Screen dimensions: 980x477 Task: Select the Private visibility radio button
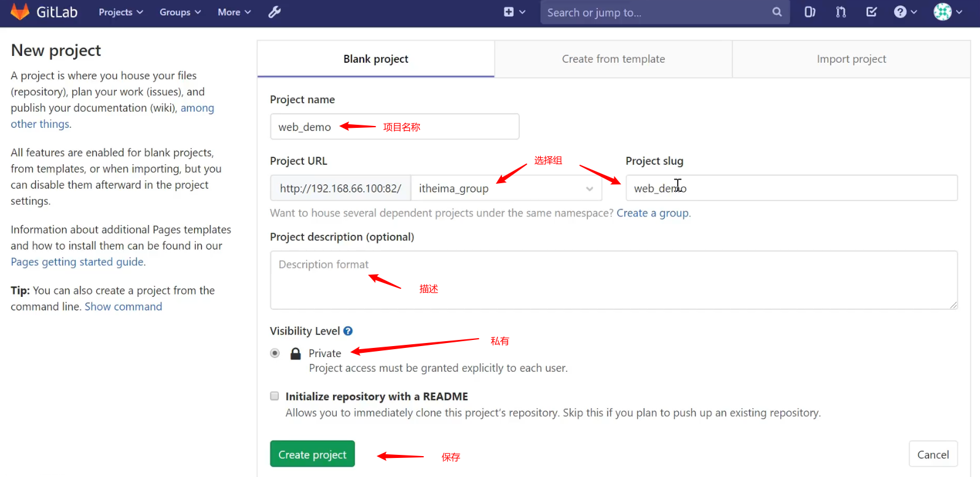point(275,353)
